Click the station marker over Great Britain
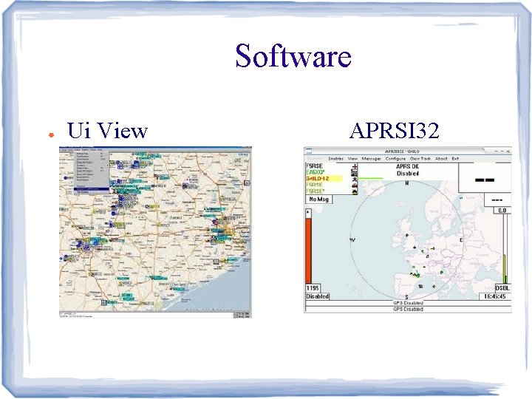The height and width of the screenshot is (399, 532). 407,235
